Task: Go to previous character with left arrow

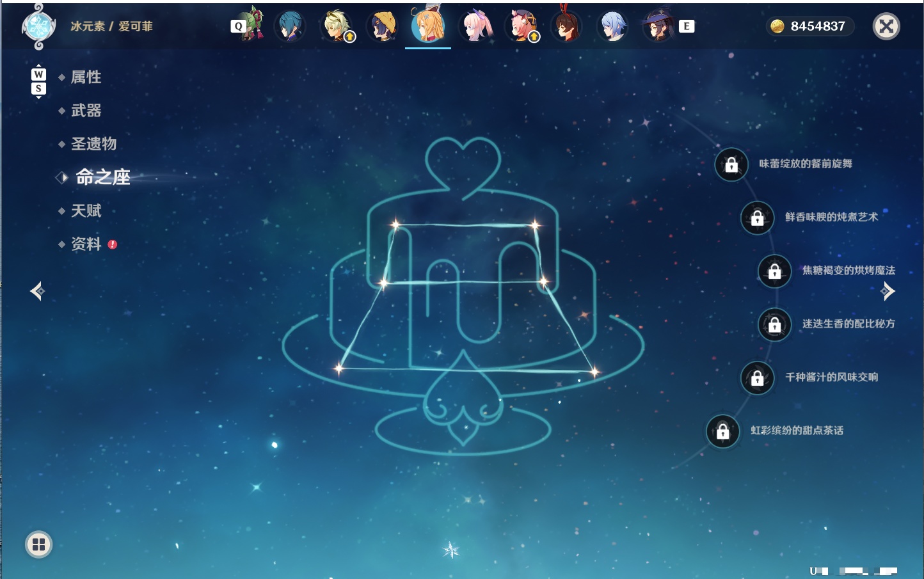Action: click(x=37, y=291)
